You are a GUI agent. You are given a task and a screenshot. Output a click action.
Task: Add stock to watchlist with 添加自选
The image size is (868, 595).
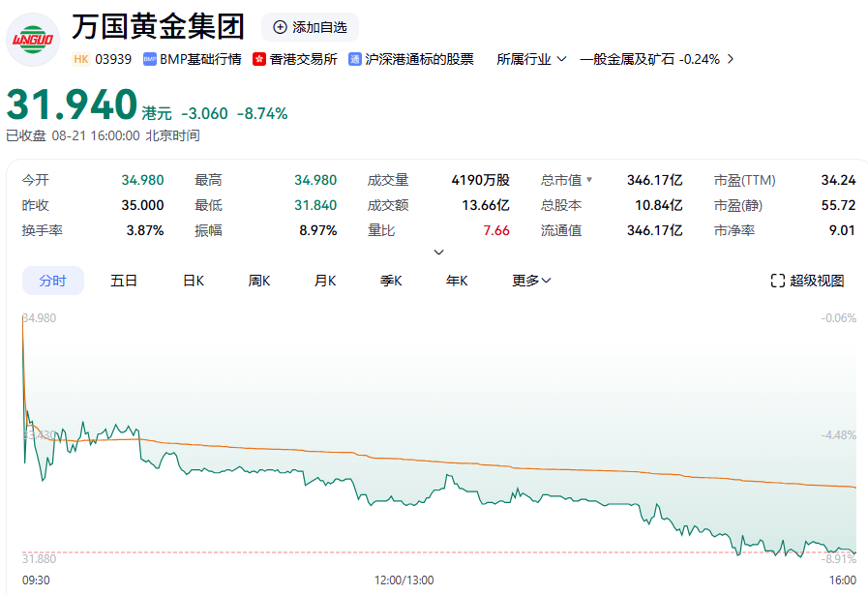pyautogui.click(x=310, y=27)
